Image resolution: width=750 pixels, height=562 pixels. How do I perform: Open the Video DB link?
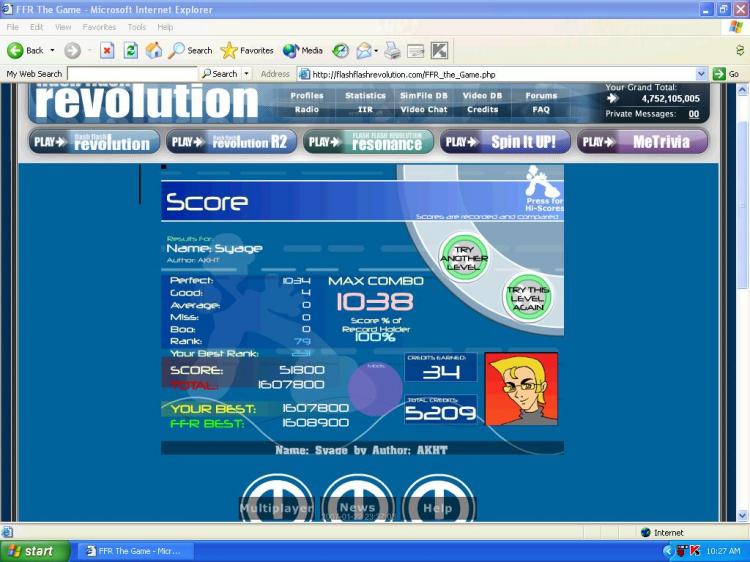click(482, 96)
